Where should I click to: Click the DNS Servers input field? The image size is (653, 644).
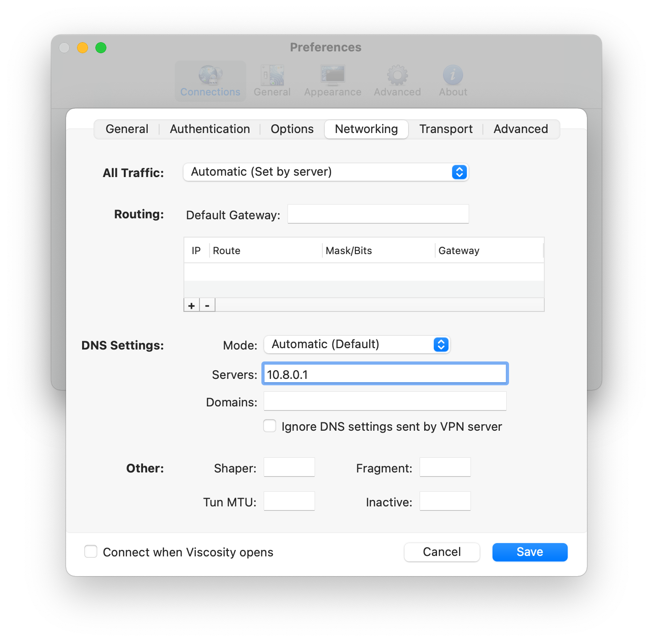click(385, 374)
